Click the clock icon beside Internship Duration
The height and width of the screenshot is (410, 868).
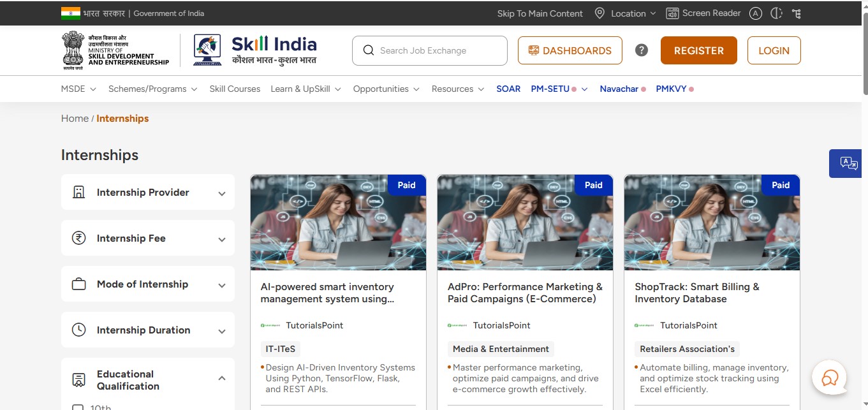pyautogui.click(x=78, y=330)
